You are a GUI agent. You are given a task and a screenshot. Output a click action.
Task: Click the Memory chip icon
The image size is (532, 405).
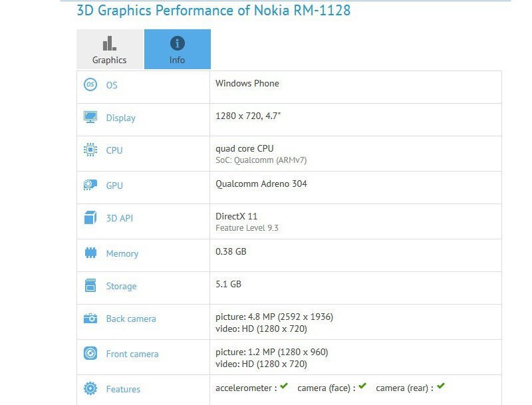(x=90, y=253)
